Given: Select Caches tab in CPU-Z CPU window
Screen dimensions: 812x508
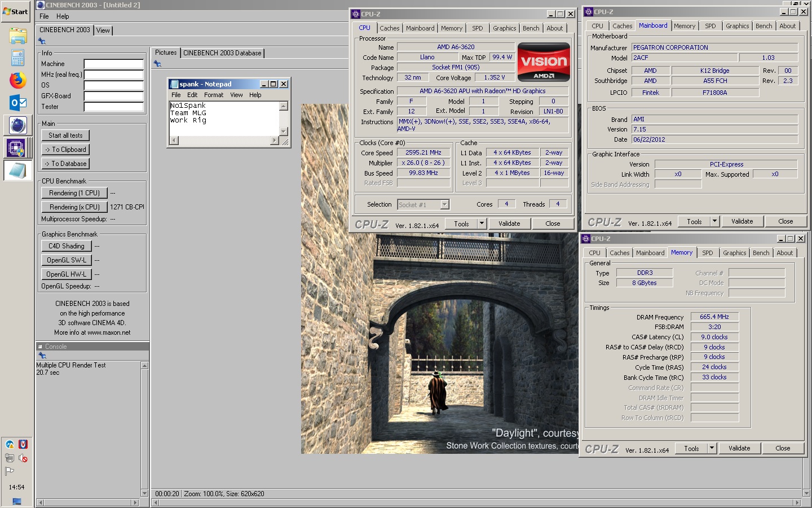Looking at the screenshot, I should 389,28.
